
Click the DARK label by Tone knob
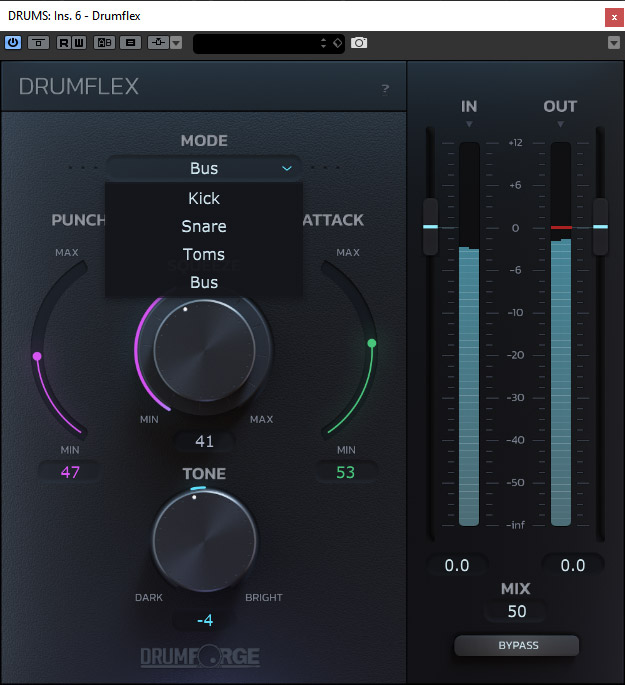(148, 598)
